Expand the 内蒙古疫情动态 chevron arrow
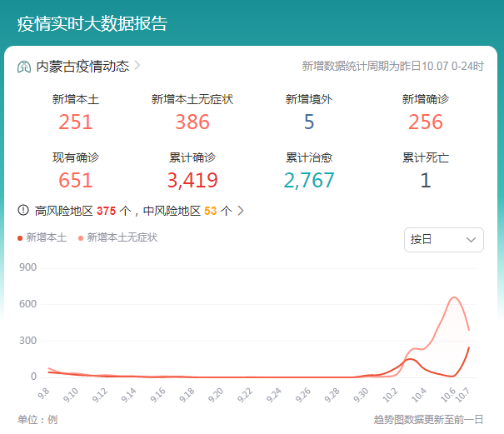This screenshot has width=504, height=434. pos(137,66)
